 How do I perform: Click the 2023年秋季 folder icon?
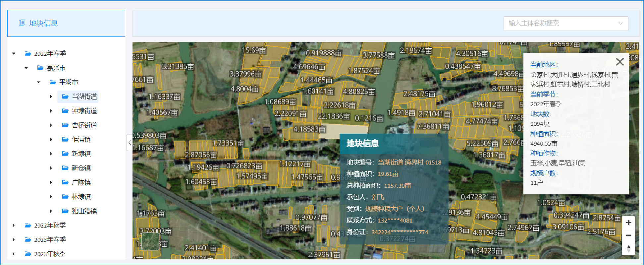click(28, 254)
